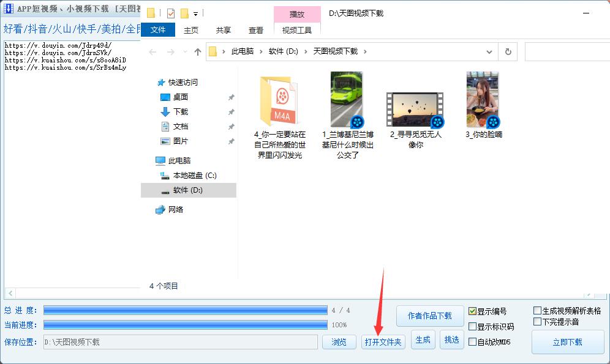Click the 总进度 progress bar

coord(184,310)
